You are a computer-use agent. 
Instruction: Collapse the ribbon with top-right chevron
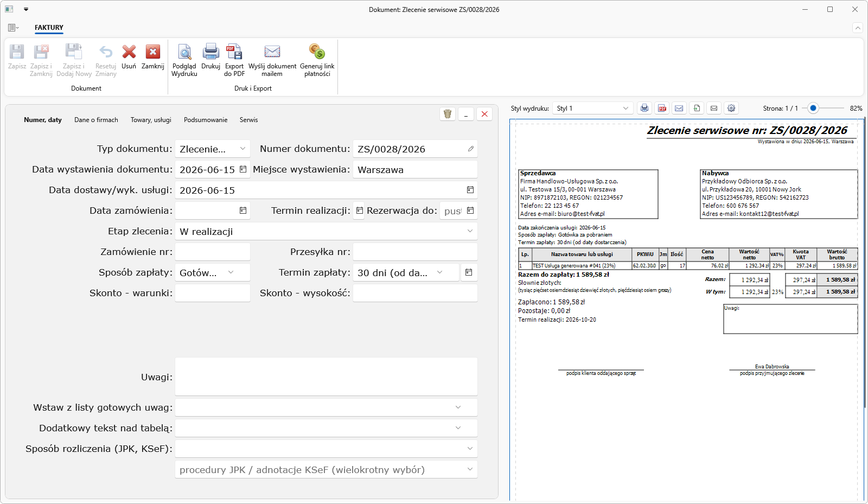click(857, 28)
